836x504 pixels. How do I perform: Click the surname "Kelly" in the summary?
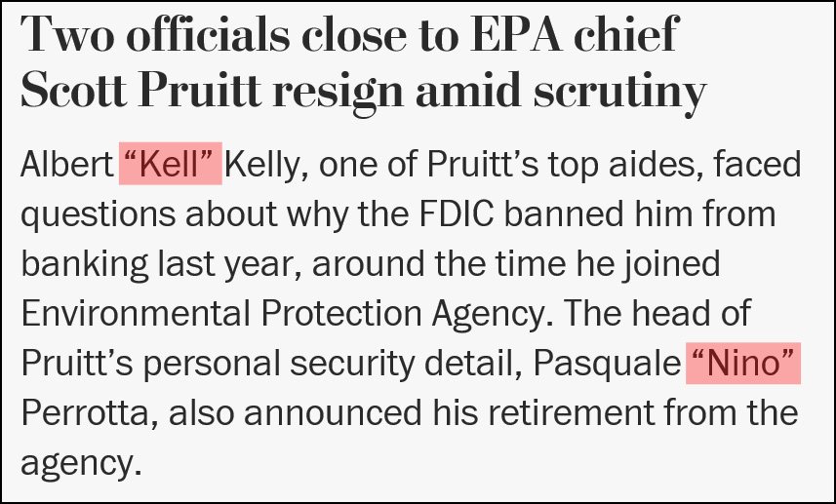coord(267,165)
